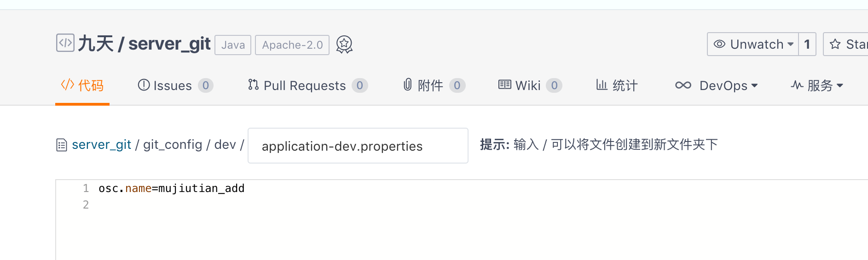
Task: Switch to the Issues tab
Action: pyautogui.click(x=172, y=85)
